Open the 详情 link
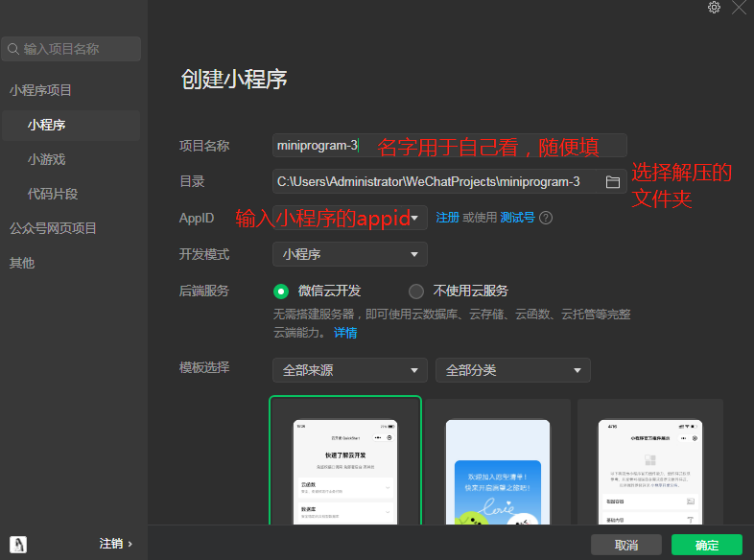Screen dimensions: 754x560 [345, 333]
